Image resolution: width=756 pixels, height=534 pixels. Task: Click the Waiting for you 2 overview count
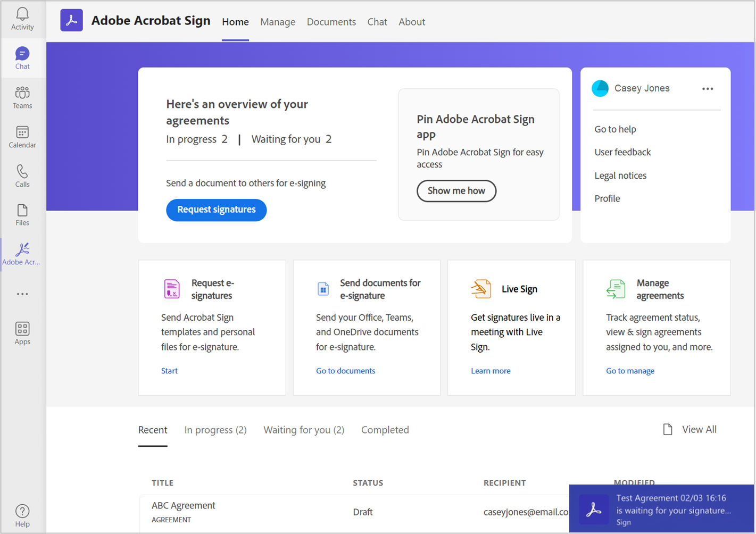292,139
